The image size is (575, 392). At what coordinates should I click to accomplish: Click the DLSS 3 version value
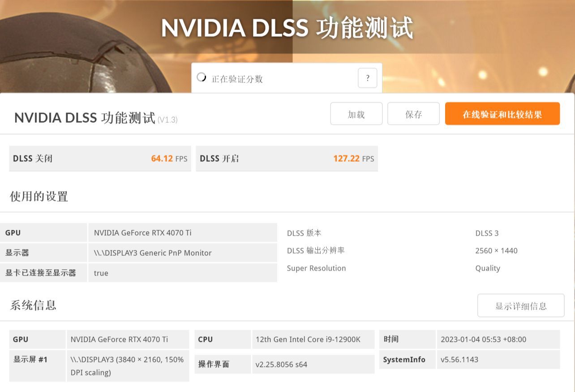487,233
